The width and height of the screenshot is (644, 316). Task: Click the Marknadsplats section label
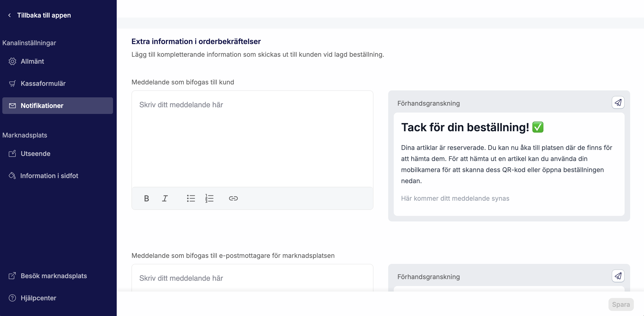[24, 135]
